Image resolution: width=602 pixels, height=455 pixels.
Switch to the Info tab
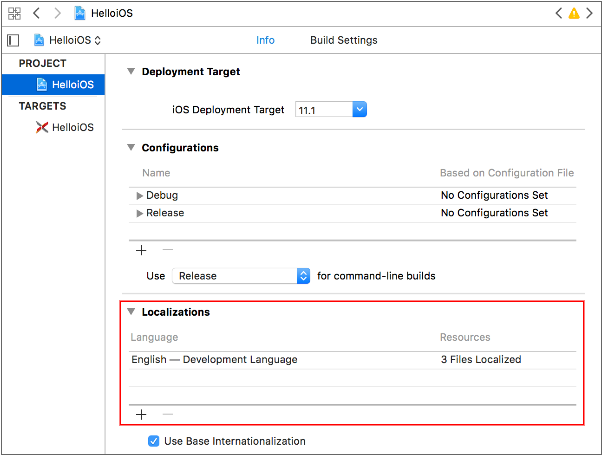265,41
